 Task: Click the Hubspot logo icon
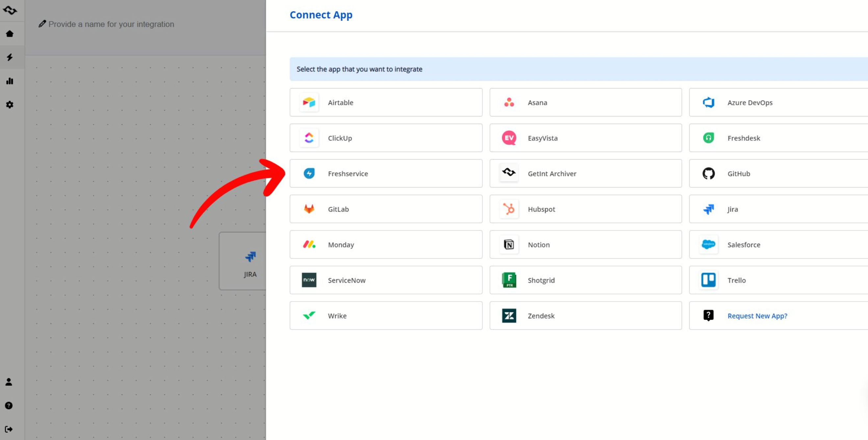[509, 209]
